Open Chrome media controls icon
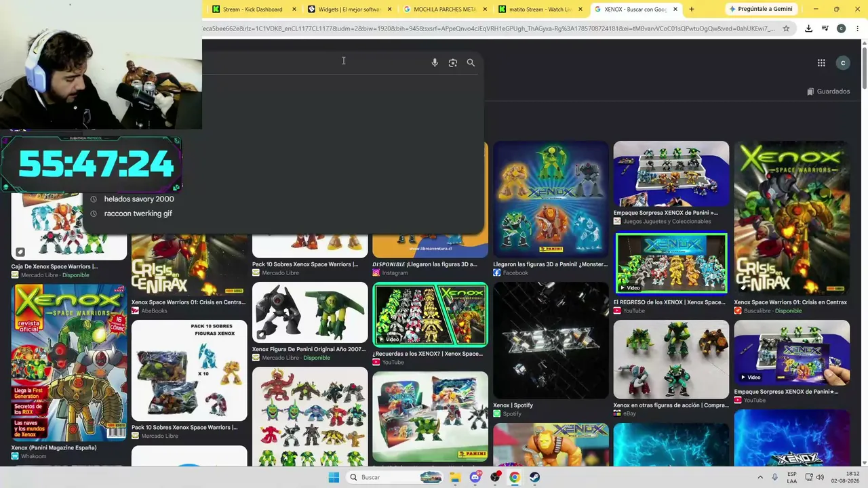868x488 pixels. (x=825, y=28)
